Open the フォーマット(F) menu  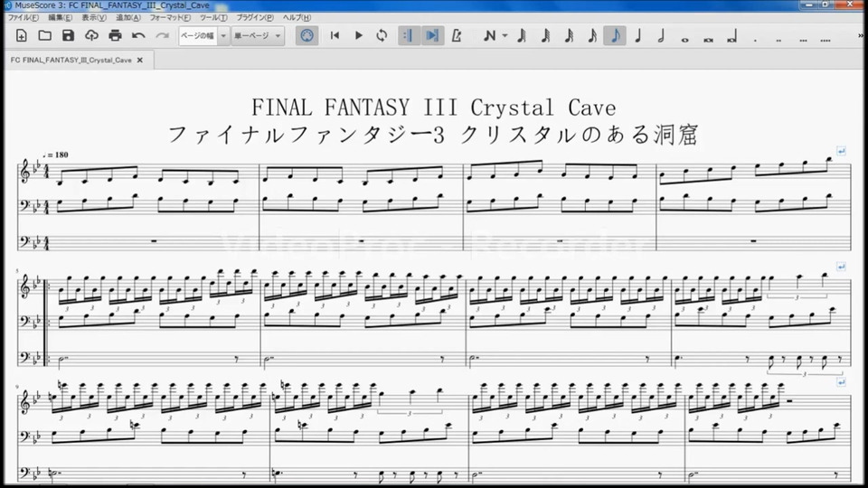170,18
